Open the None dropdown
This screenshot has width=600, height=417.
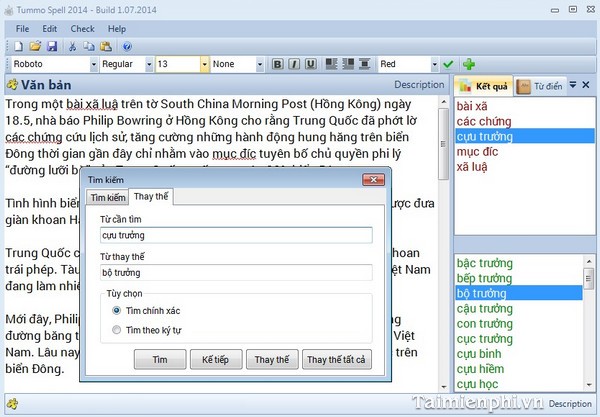coord(260,64)
